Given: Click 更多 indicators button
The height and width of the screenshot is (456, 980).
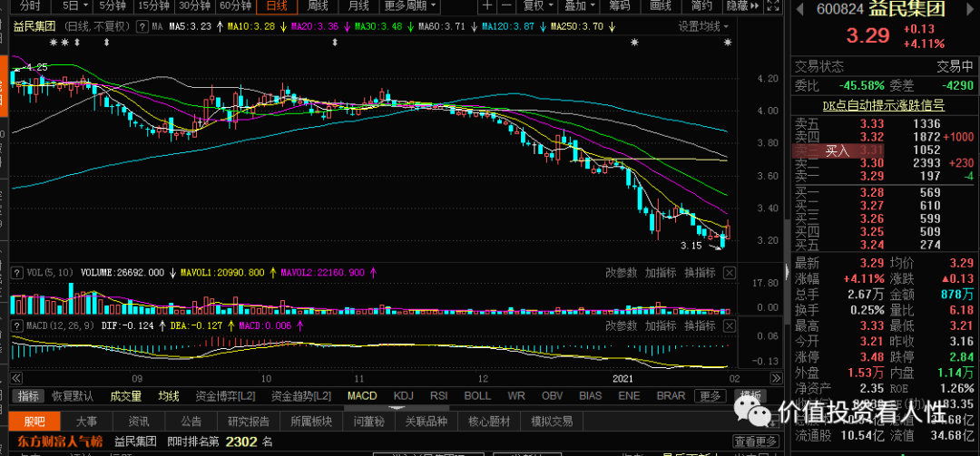Looking at the screenshot, I should tap(710, 396).
